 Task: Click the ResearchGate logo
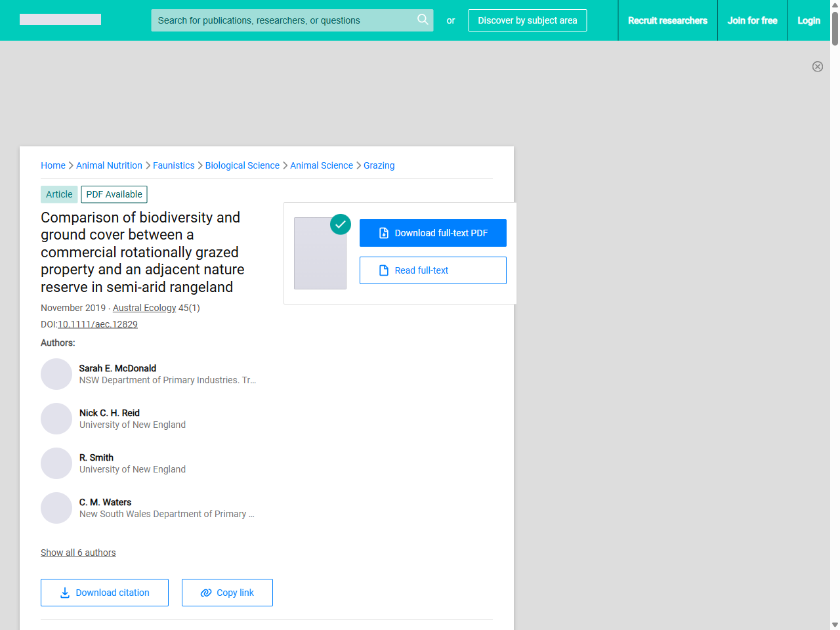[60, 19]
